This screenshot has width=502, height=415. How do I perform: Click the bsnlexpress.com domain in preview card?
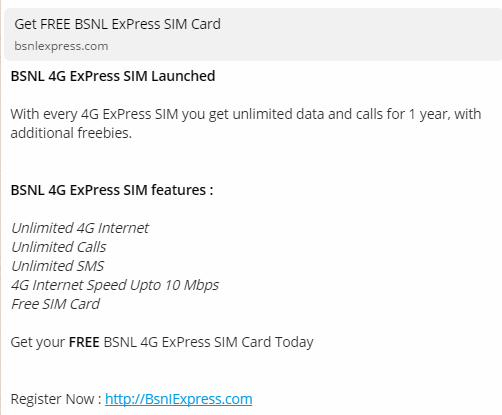click(61, 46)
